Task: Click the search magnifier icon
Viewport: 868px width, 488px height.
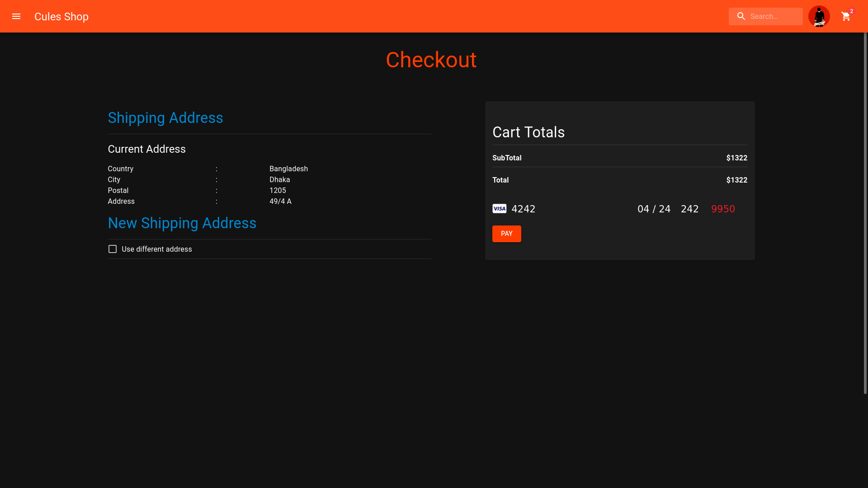Action: tap(741, 16)
